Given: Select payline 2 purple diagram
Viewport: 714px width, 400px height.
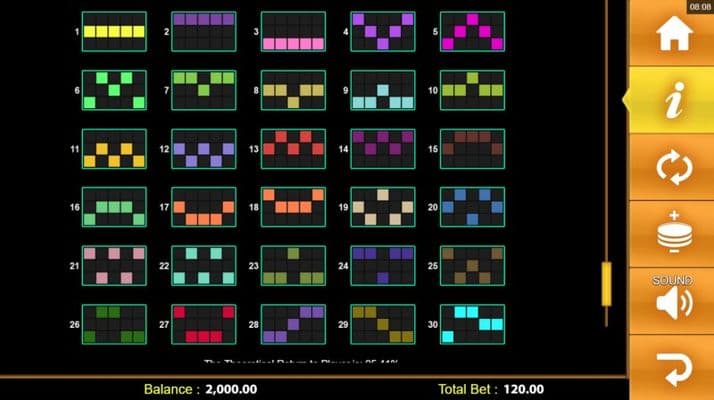Looking at the screenshot, I should pyautogui.click(x=204, y=32).
